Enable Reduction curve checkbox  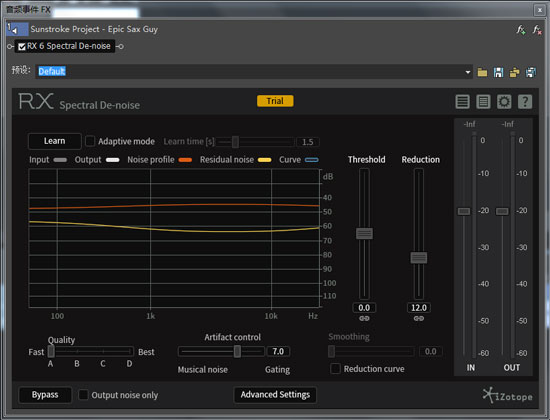click(335, 369)
